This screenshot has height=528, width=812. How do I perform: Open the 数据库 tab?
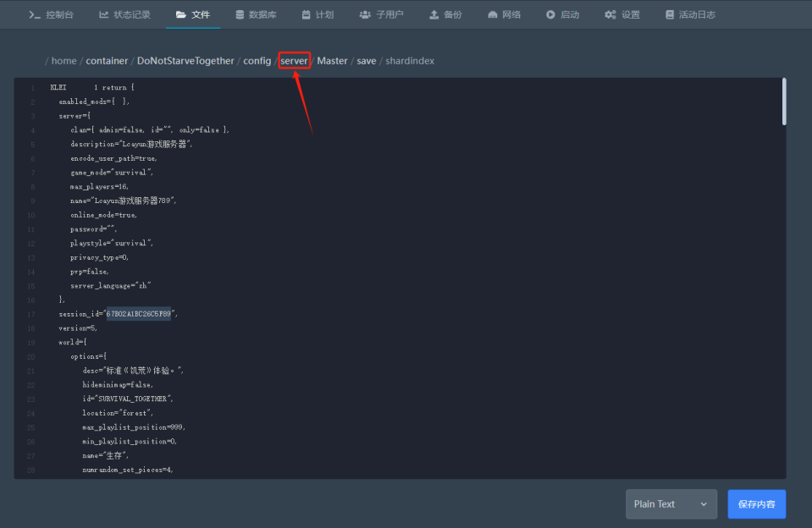pos(256,15)
